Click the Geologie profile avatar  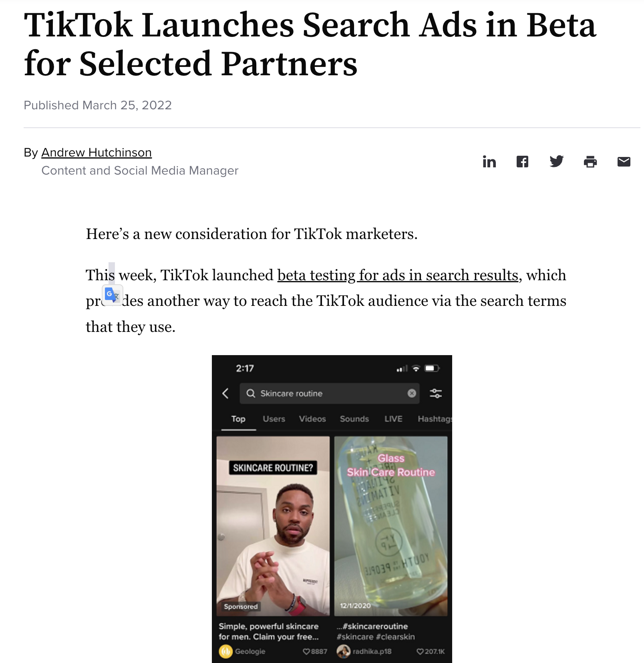pyautogui.click(x=225, y=651)
